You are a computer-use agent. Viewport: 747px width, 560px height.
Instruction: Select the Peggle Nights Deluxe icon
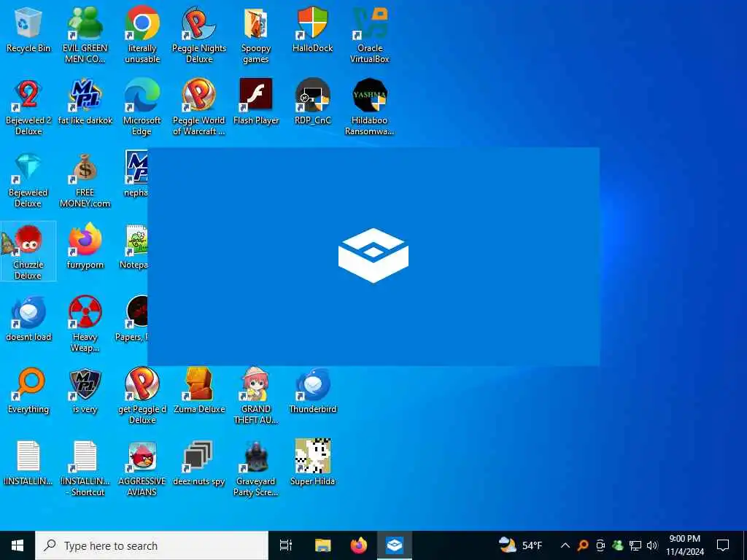coord(198,34)
